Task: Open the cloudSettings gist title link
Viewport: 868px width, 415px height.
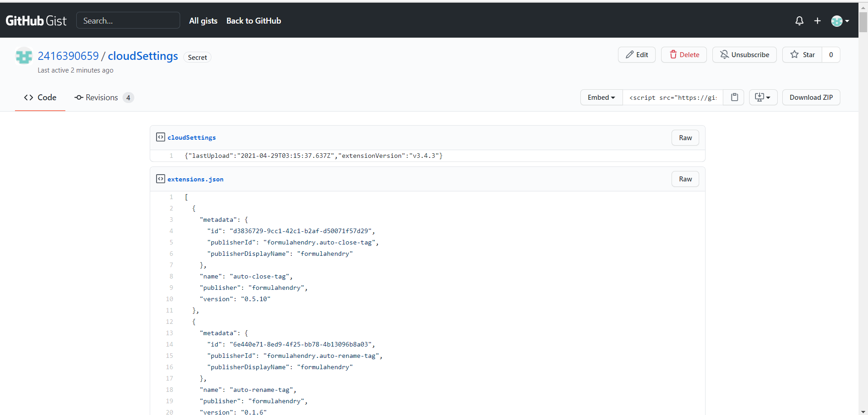Action: [x=143, y=56]
